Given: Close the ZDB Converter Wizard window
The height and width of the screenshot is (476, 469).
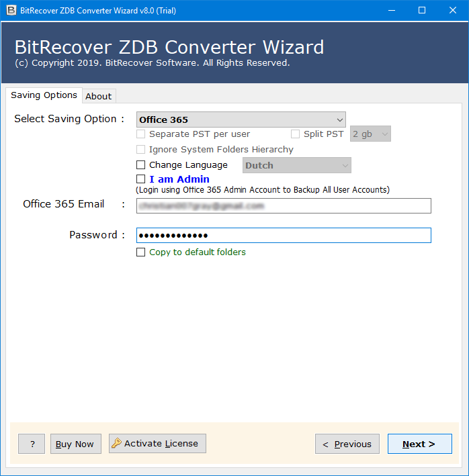Looking at the screenshot, I should pos(453,10).
